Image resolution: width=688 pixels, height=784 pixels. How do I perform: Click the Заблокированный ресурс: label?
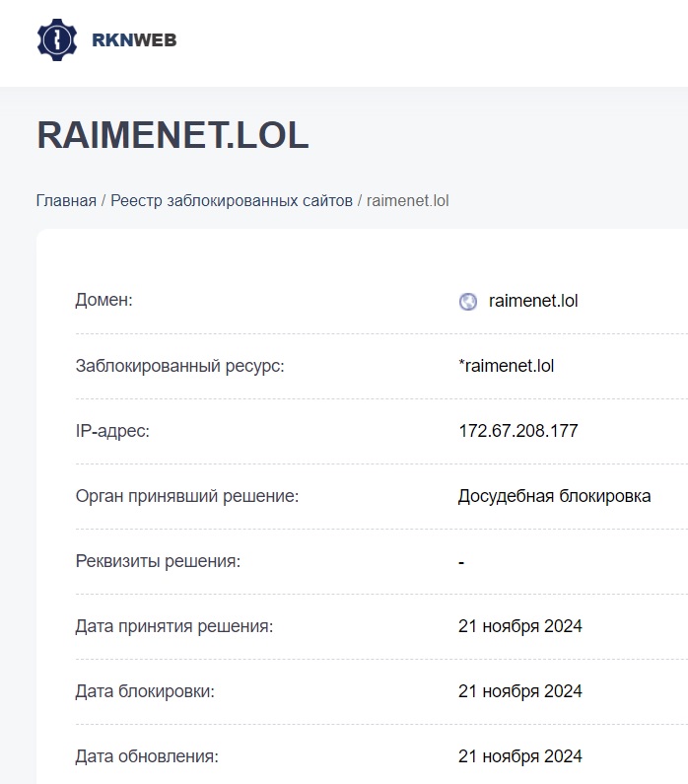point(179,366)
